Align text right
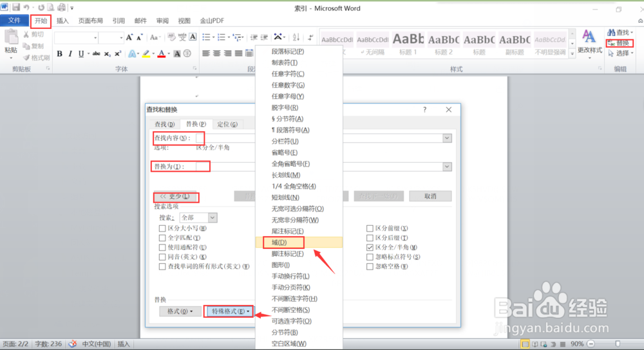644x350 pixels. tap(227, 53)
